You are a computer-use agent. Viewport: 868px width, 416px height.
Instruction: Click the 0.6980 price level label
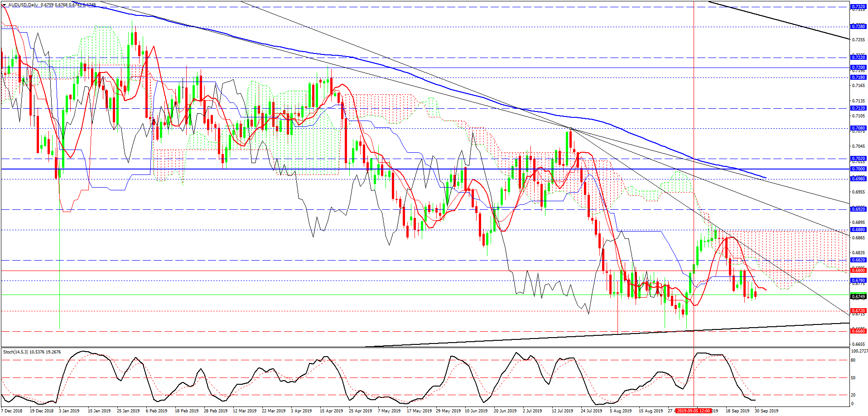[858, 179]
